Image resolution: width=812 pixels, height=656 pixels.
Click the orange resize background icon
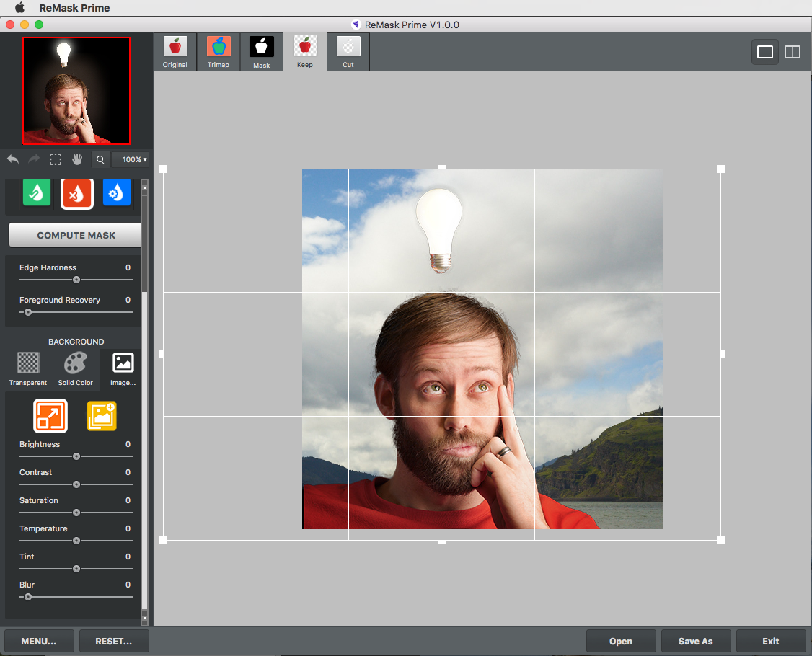(50, 416)
